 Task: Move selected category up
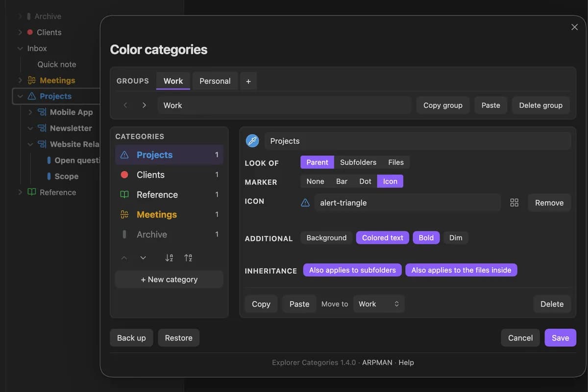124,258
